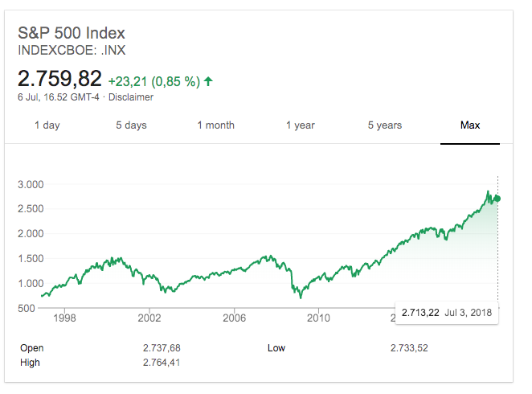
Task: Click the 2.759,82 index price
Action: (60, 79)
